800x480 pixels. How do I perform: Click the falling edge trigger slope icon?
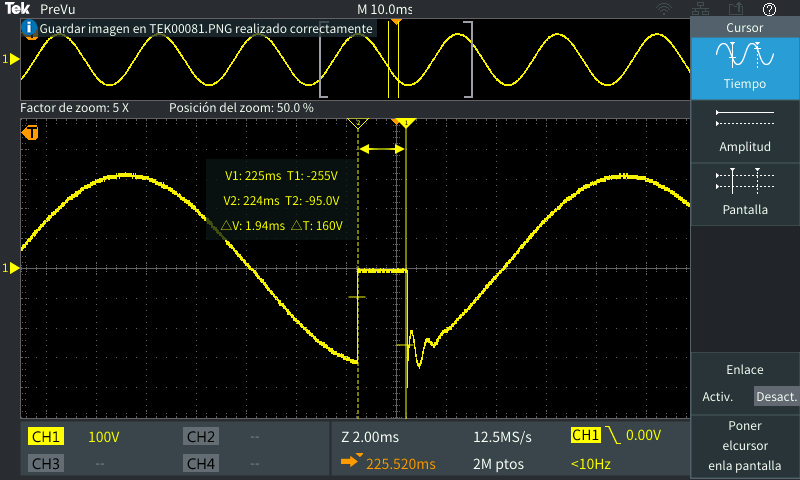pos(613,435)
